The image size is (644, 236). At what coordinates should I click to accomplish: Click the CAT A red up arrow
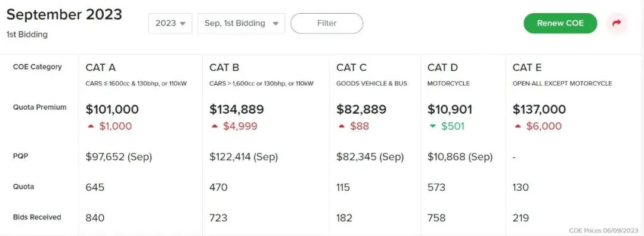coord(91,126)
